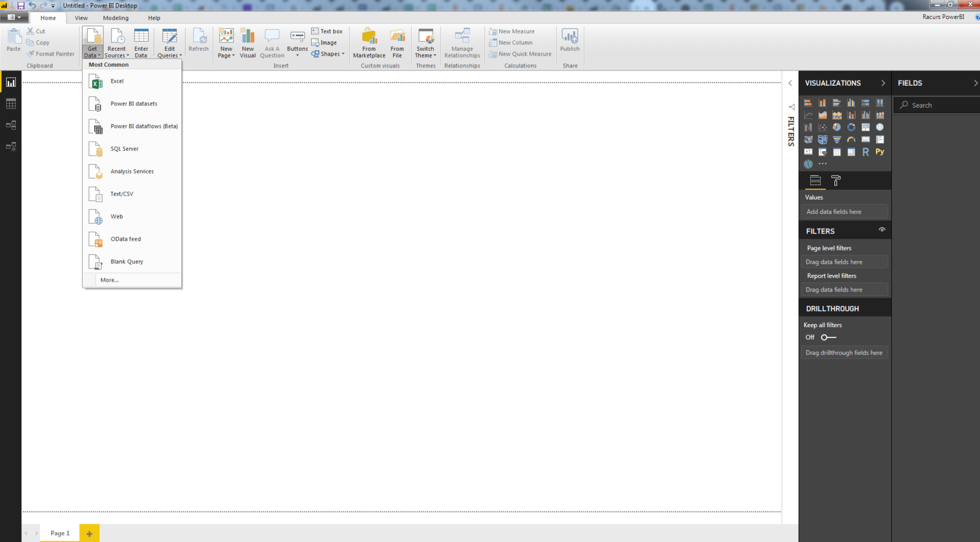The height and width of the screenshot is (542, 980).
Task: Choose Power BI datasets source
Action: click(x=132, y=104)
